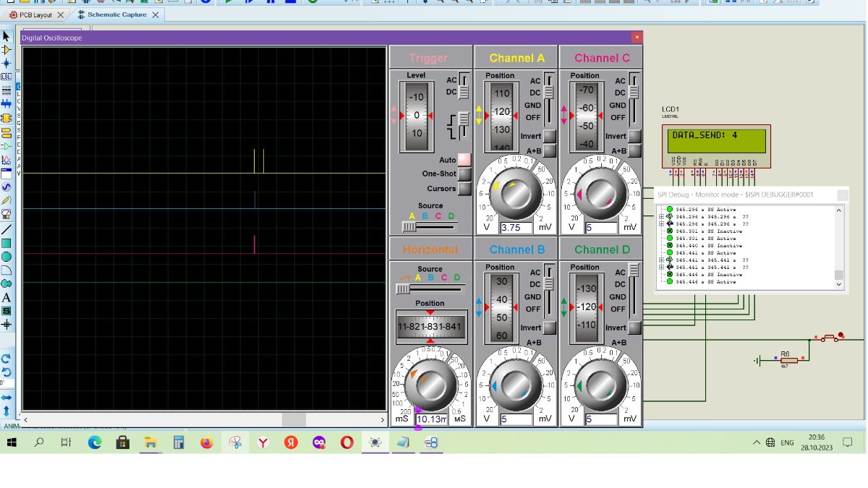This screenshot has width=868, height=488.
Task: Open Firefox from the taskbar
Action: click(207, 442)
